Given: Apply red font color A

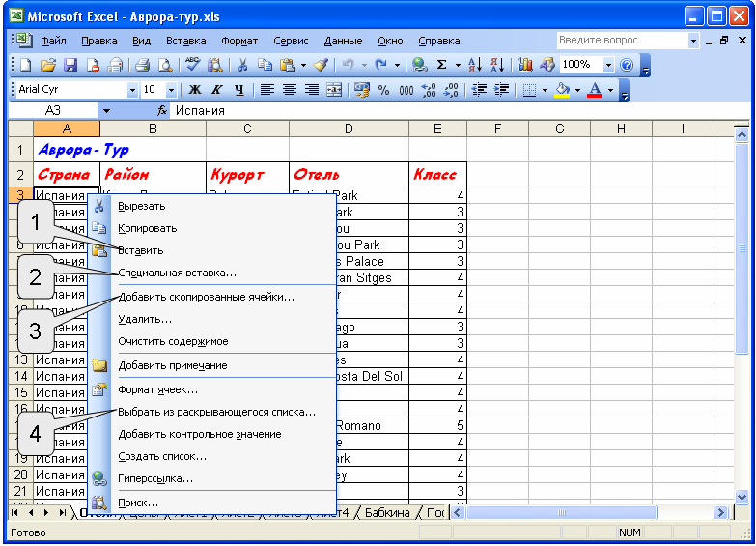Looking at the screenshot, I should point(595,90).
